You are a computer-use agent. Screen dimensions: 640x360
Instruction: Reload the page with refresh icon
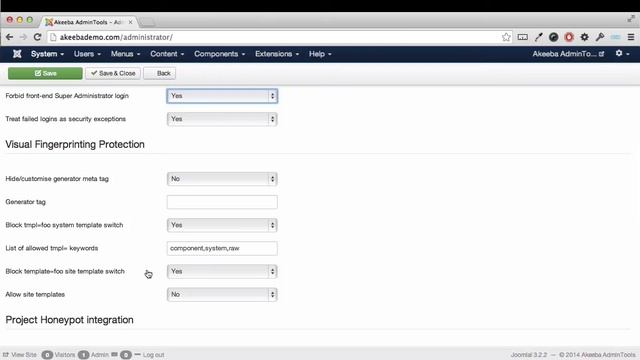pyautogui.click(x=37, y=37)
